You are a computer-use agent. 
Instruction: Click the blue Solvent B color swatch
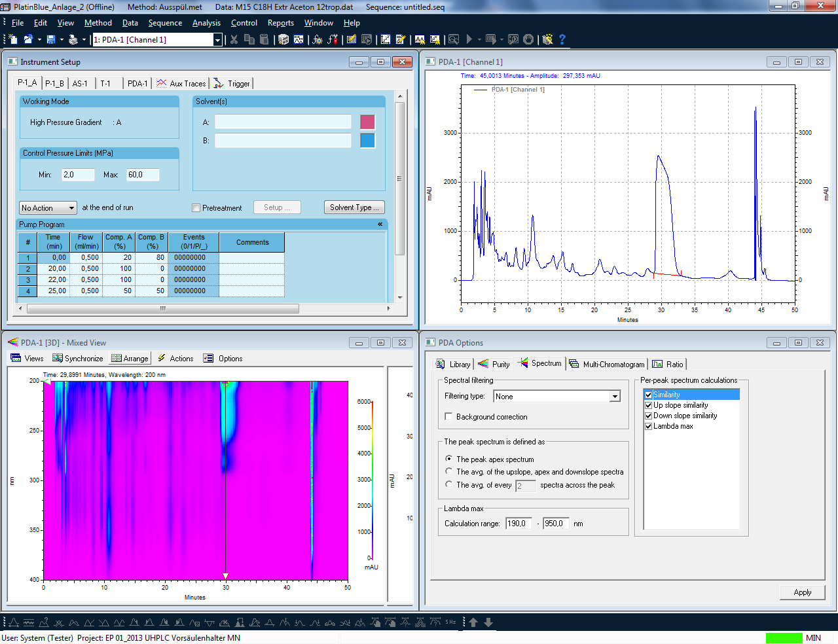pyautogui.click(x=367, y=141)
